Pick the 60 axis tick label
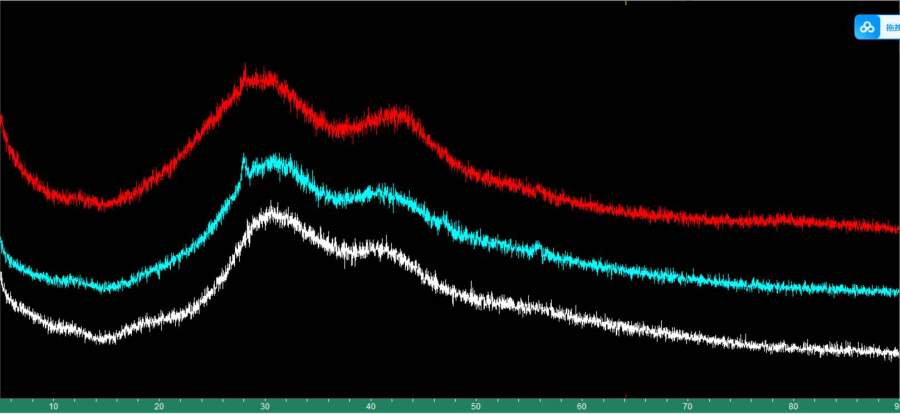Image resolution: width=900 pixels, height=414 pixels. [x=582, y=406]
